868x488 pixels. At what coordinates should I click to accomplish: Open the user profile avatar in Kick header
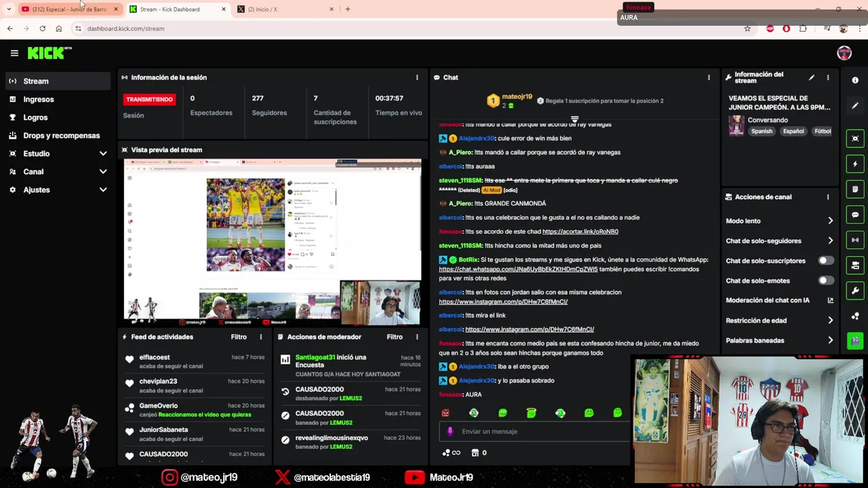click(x=844, y=53)
